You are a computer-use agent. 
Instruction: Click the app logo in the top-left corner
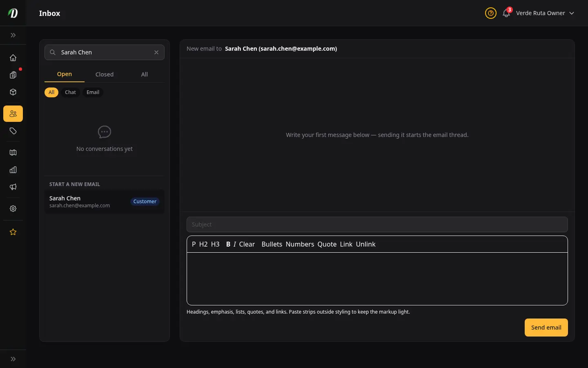tap(13, 13)
